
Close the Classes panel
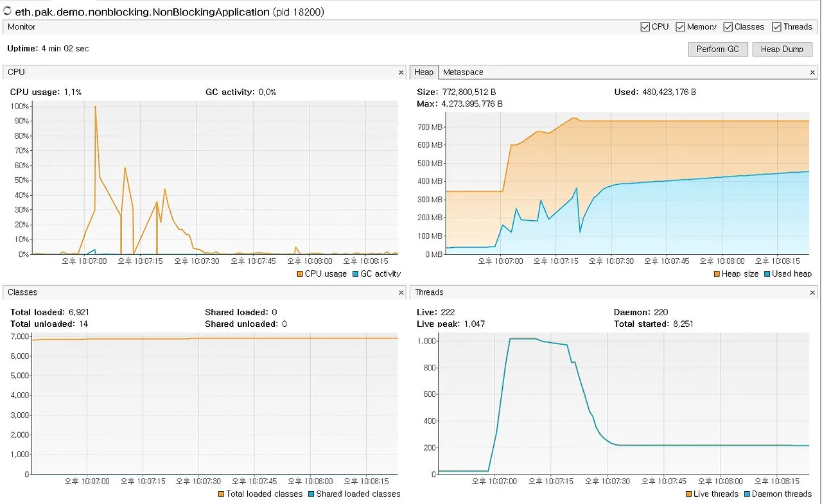401,293
